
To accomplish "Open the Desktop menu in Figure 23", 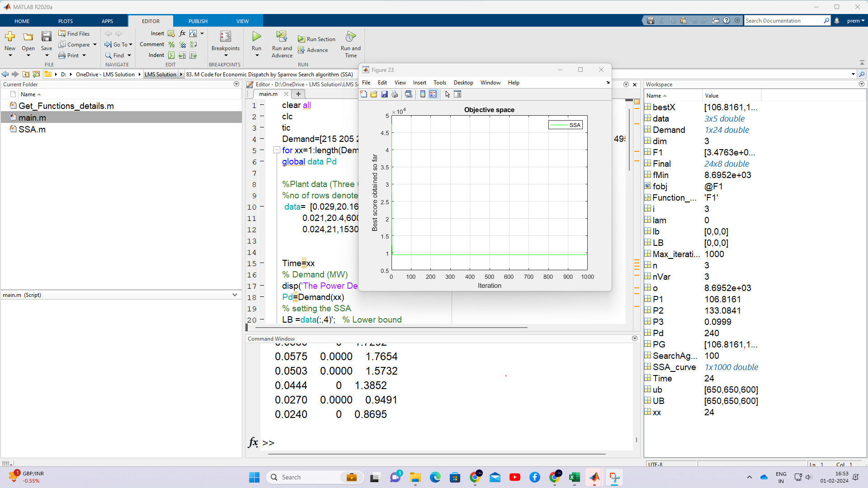I will pyautogui.click(x=463, y=82).
